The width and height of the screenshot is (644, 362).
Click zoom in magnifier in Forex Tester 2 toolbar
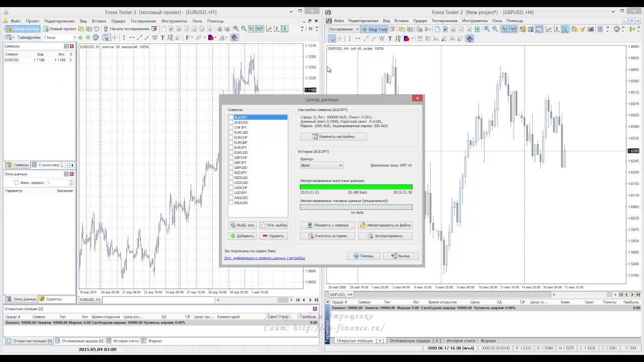click(487, 29)
